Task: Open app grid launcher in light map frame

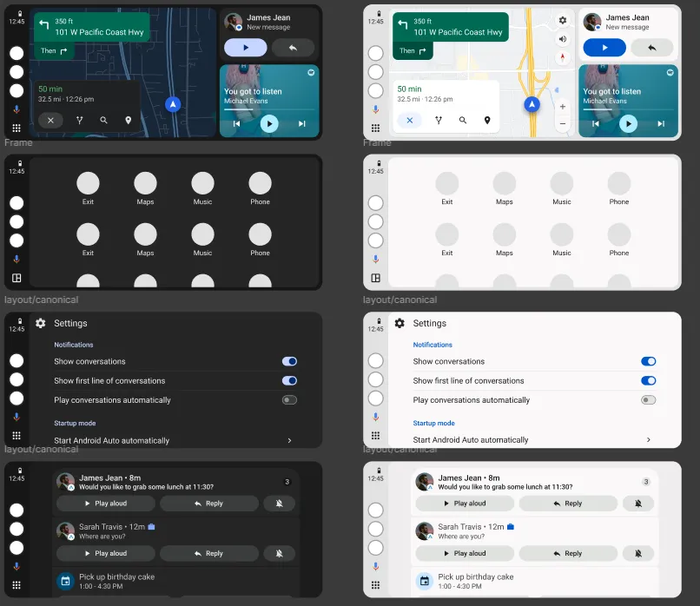Action: coord(375,128)
